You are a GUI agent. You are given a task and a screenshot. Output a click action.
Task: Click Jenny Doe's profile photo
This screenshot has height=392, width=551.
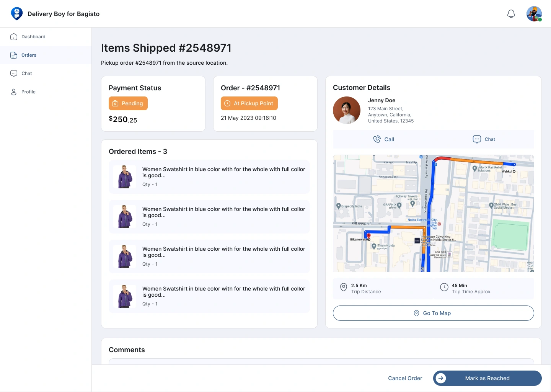tap(347, 110)
